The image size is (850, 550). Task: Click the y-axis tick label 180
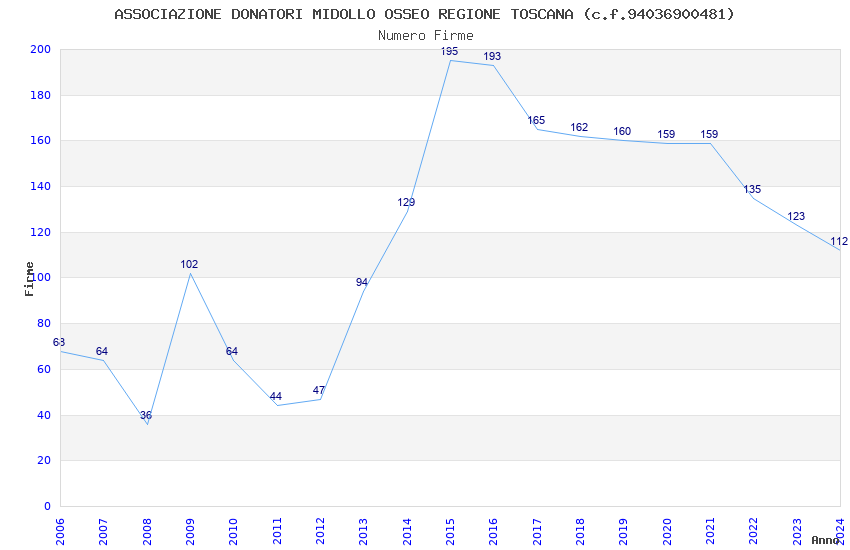coord(41,95)
